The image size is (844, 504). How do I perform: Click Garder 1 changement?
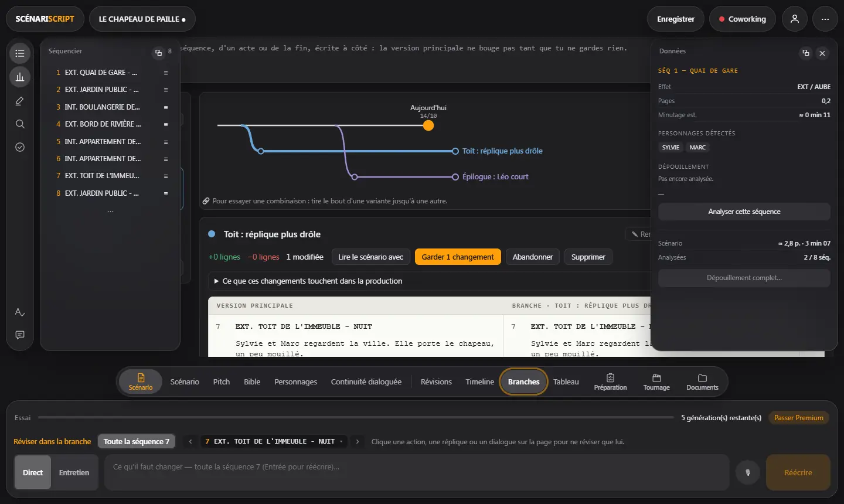point(458,257)
